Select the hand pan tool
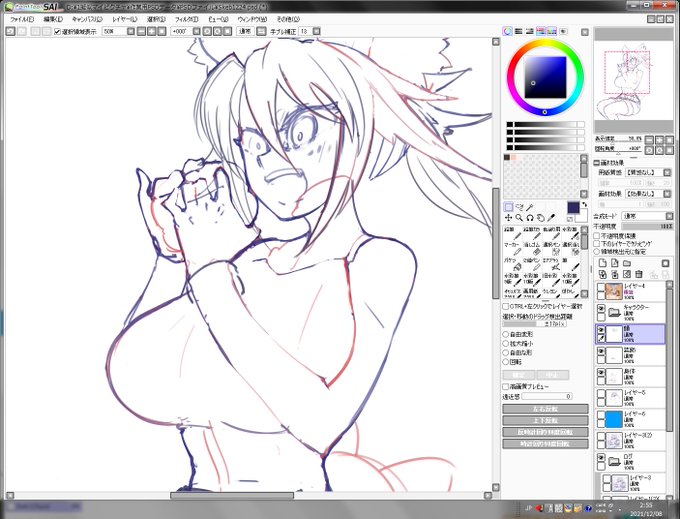 tap(540, 218)
